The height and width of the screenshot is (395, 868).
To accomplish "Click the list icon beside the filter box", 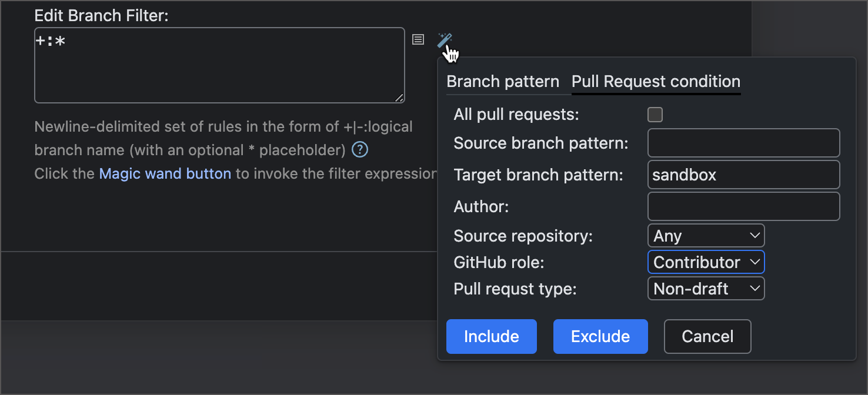I will [418, 39].
